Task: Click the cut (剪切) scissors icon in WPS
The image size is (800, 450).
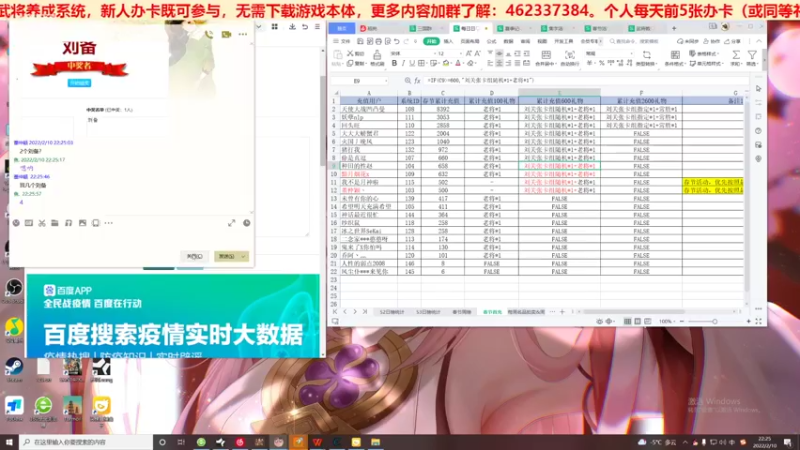Action: [x=354, y=53]
